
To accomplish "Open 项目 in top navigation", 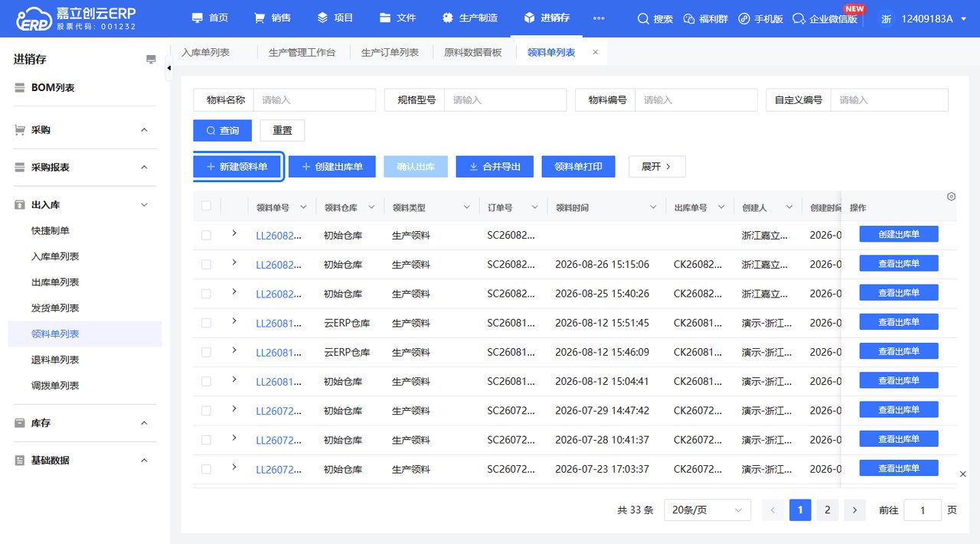I will click(335, 18).
